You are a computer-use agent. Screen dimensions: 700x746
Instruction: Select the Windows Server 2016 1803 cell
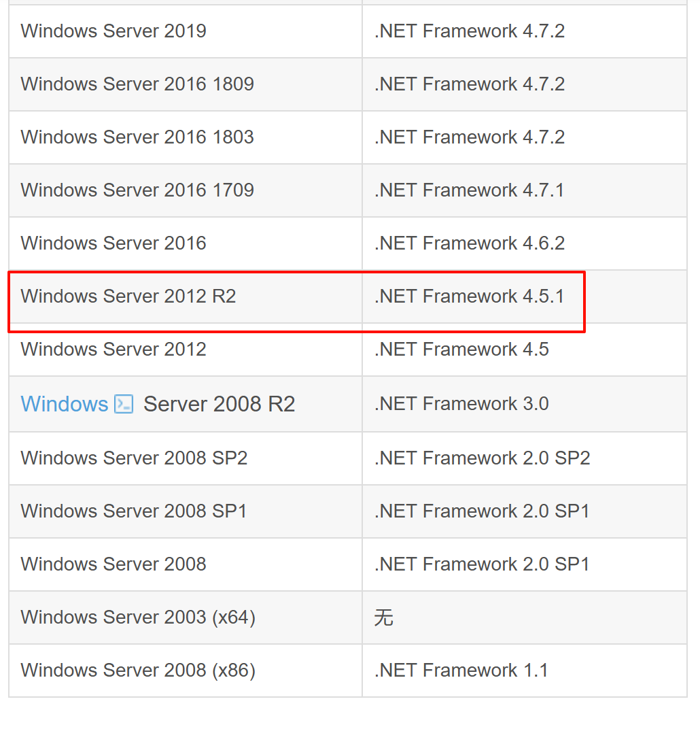point(186,137)
